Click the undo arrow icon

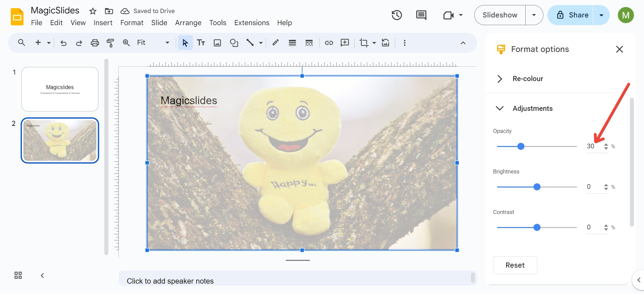tap(63, 43)
